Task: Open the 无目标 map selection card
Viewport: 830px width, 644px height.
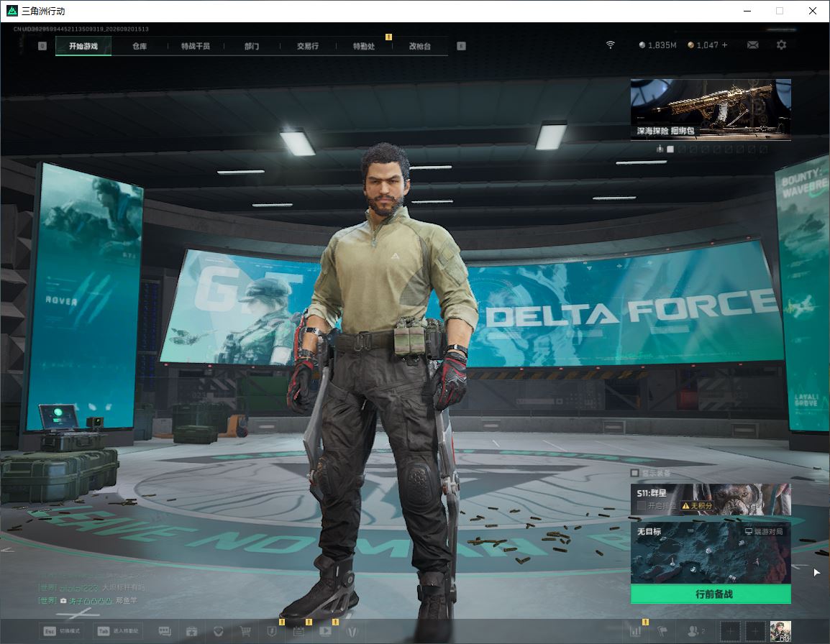Action: [711, 553]
